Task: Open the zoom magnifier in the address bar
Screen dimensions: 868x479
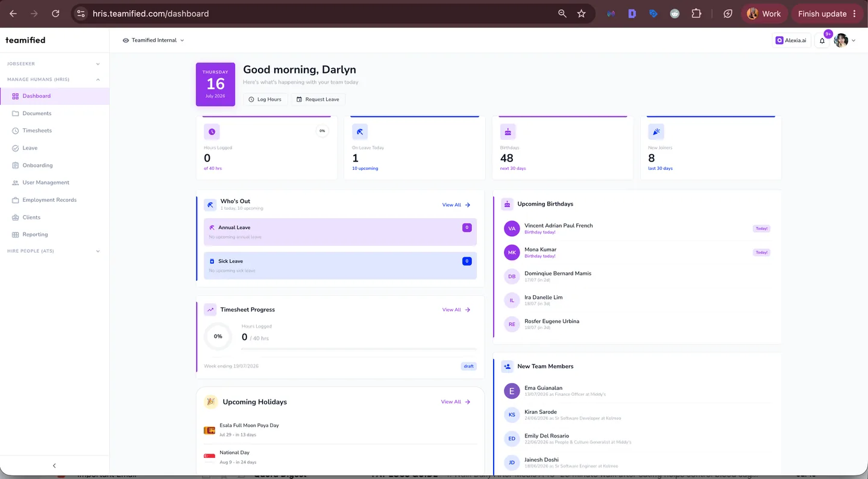Action: (x=562, y=13)
